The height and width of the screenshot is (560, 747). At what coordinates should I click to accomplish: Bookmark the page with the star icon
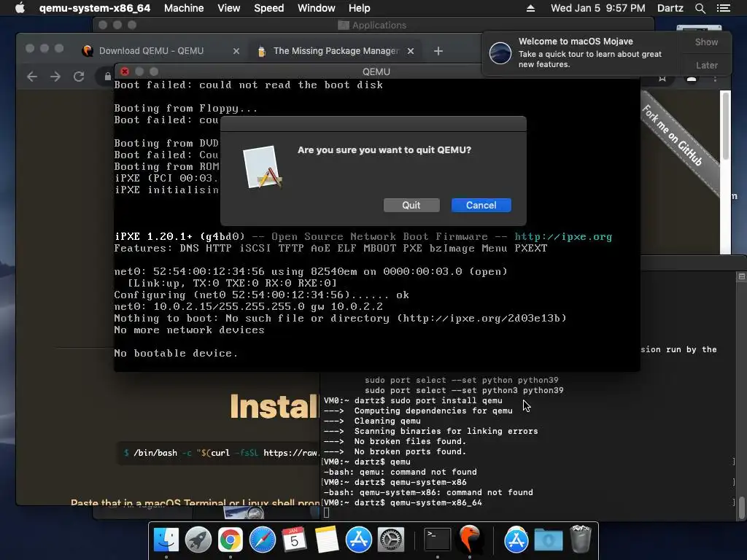(x=662, y=79)
